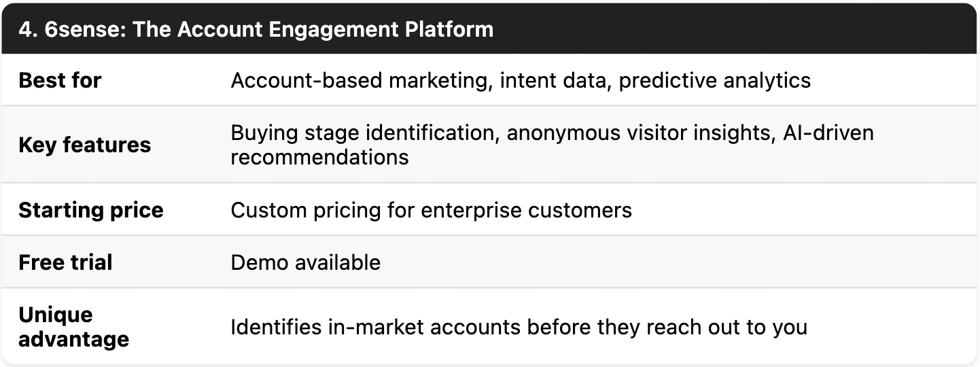Click 'Custom pricing for enterprise customers' text
The image size is (980, 367).
click(x=432, y=210)
